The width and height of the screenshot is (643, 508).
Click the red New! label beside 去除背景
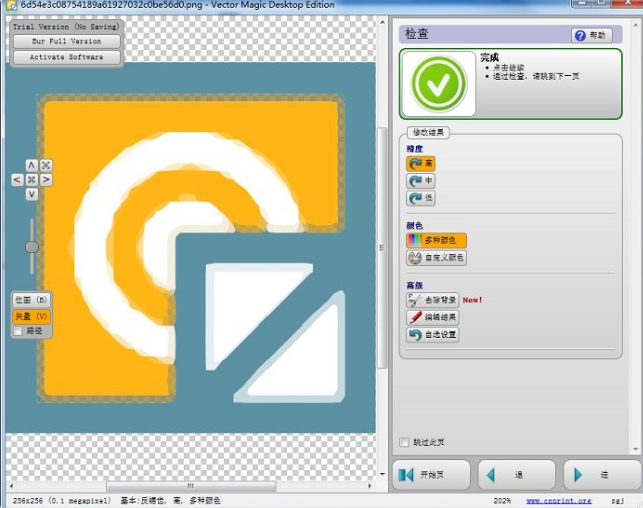pyautogui.click(x=472, y=300)
